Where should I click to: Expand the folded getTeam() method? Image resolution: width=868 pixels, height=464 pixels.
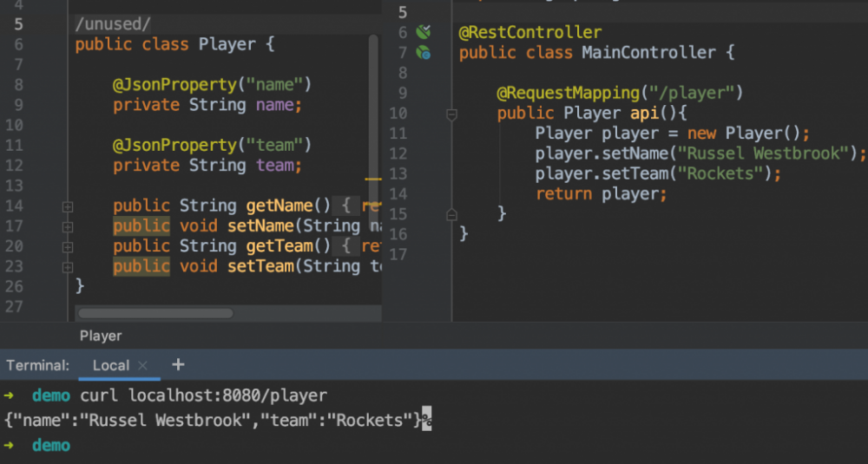(x=68, y=247)
